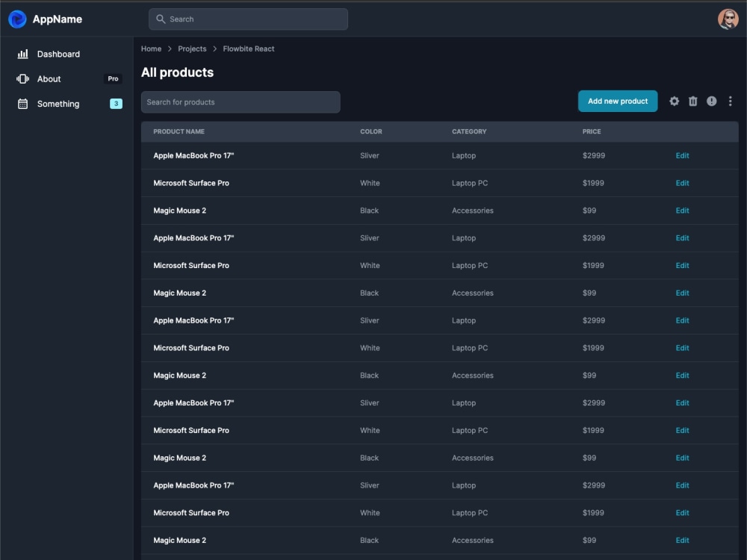This screenshot has height=560, width=747.
Task: Click Edit for first Magic Mouse 2 row
Action: [682, 211]
